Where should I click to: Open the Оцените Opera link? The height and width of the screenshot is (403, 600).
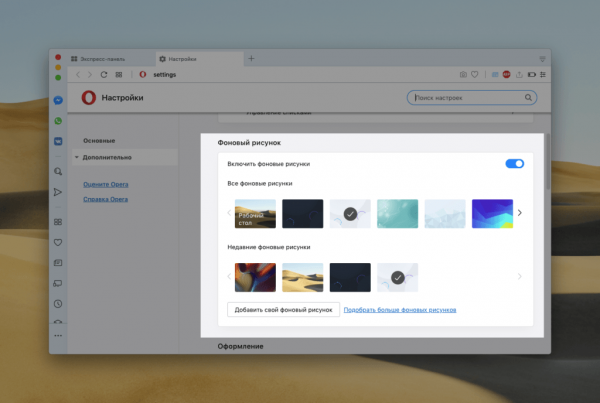[106, 184]
